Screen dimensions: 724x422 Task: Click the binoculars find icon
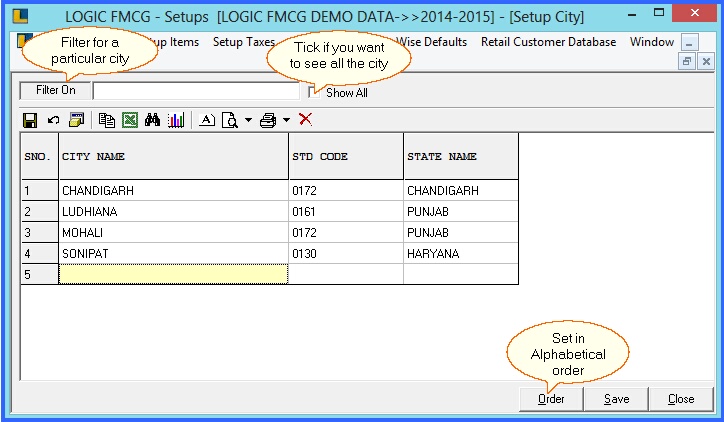pyautogui.click(x=152, y=120)
